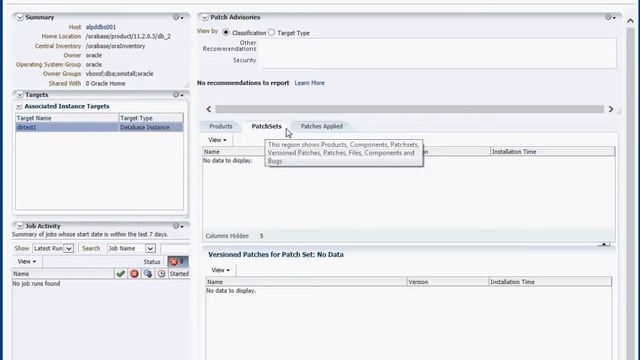Image resolution: width=640 pixels, height=360 pixels.
Task: Click the Target Name column header
Action: (67, 118)
